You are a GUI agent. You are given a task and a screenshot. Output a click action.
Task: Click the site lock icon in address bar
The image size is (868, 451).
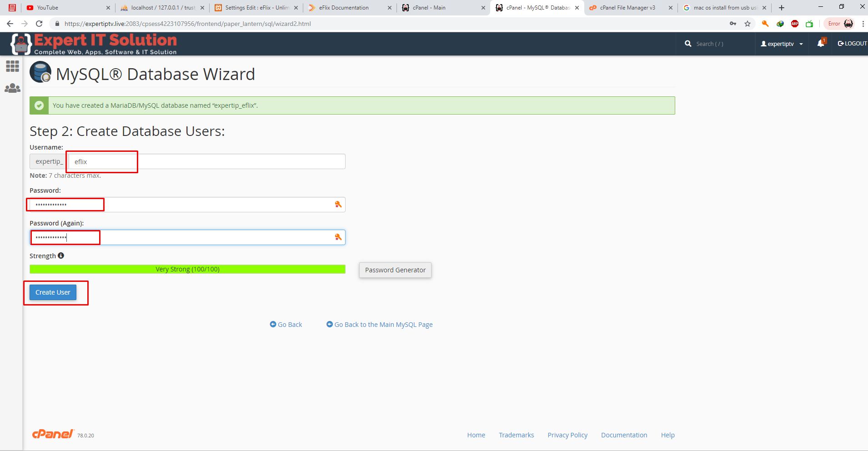click(57, 24)
